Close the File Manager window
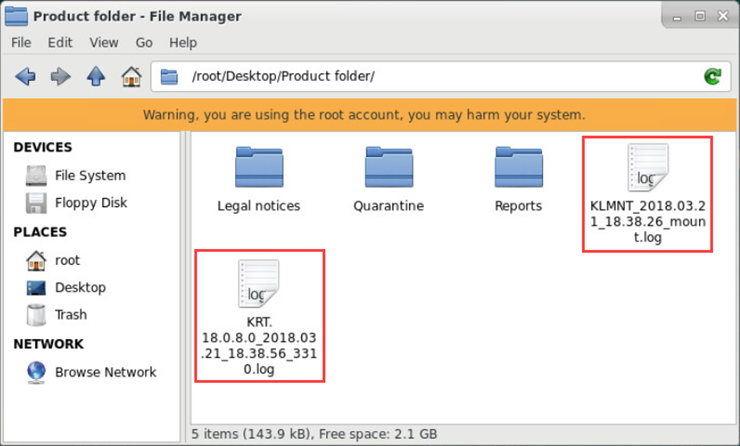Screen dimensions: 740x446 pos(723,16)
